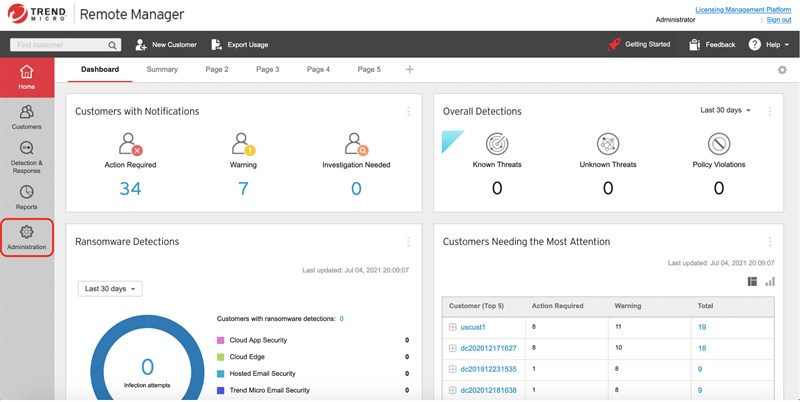Open dashboard settings gear icon
The image size is (800, 402).
pyautogui.click(x=782, y=70)
